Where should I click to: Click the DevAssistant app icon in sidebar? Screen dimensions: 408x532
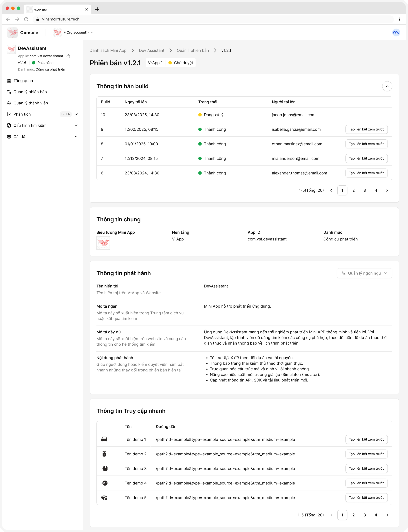[x=11, y=49]
